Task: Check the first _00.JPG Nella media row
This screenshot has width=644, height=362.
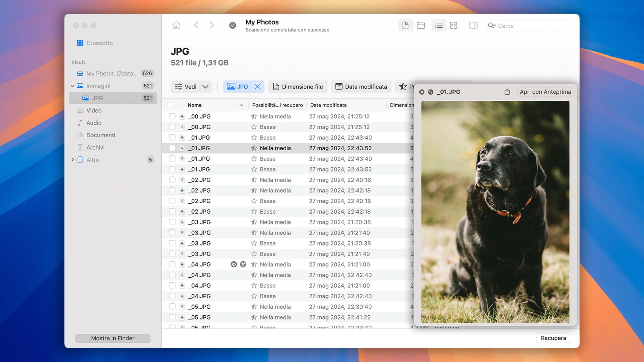Action: [x=172, y=116]
